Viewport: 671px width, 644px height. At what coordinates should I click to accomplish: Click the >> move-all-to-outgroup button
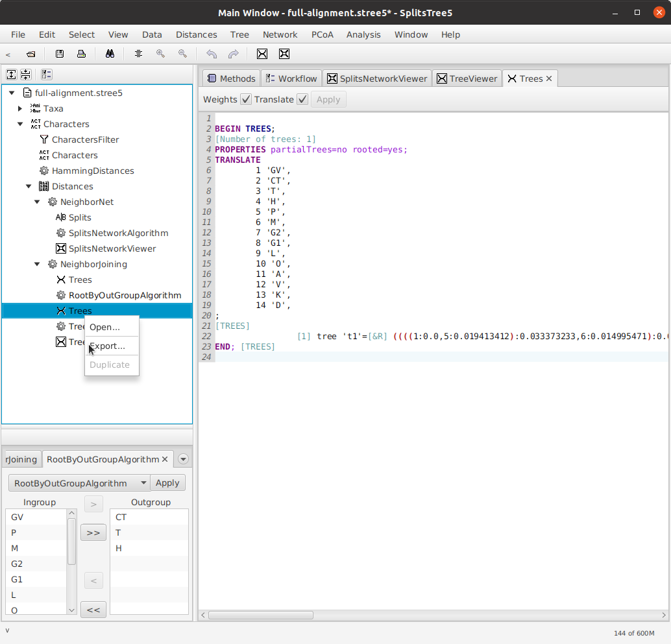click(x=93, y=532)
